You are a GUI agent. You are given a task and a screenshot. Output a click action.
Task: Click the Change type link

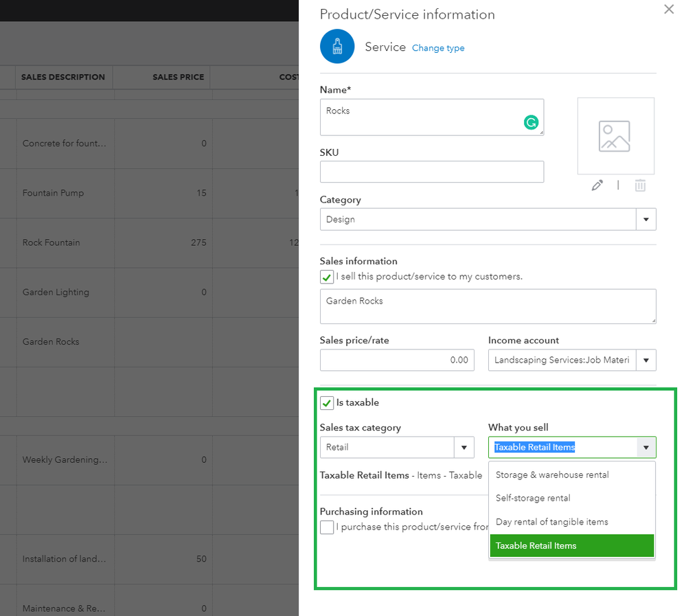[438, 48]
